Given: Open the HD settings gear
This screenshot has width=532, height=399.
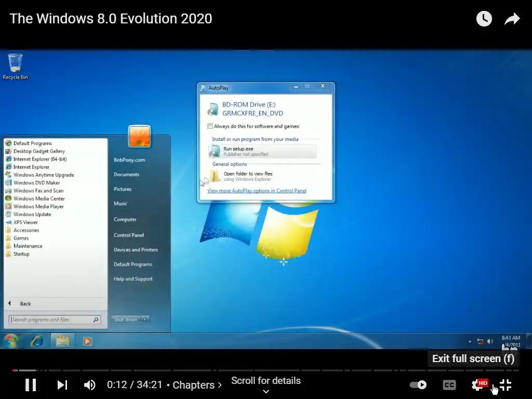Looking at the screenshot, I should coord(479,385).
